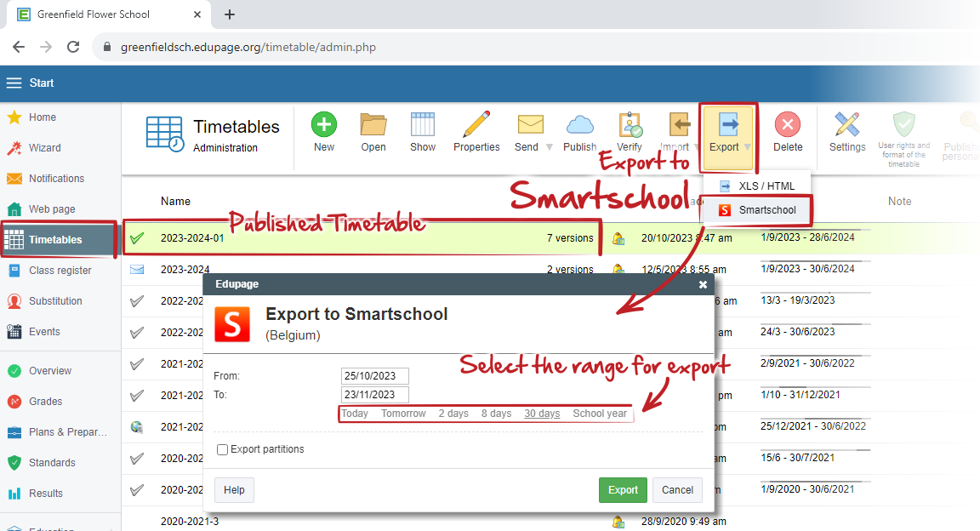Click the Import toolbar icon

[x=679, y=124]
